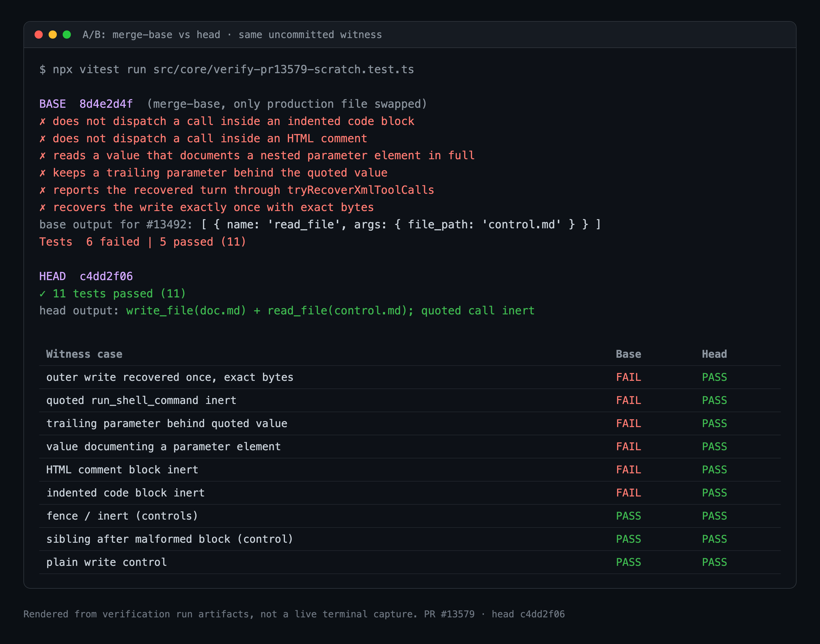
Task: Select the '(merge-base, only production file swapped)' note
Action: pos(287,104)
